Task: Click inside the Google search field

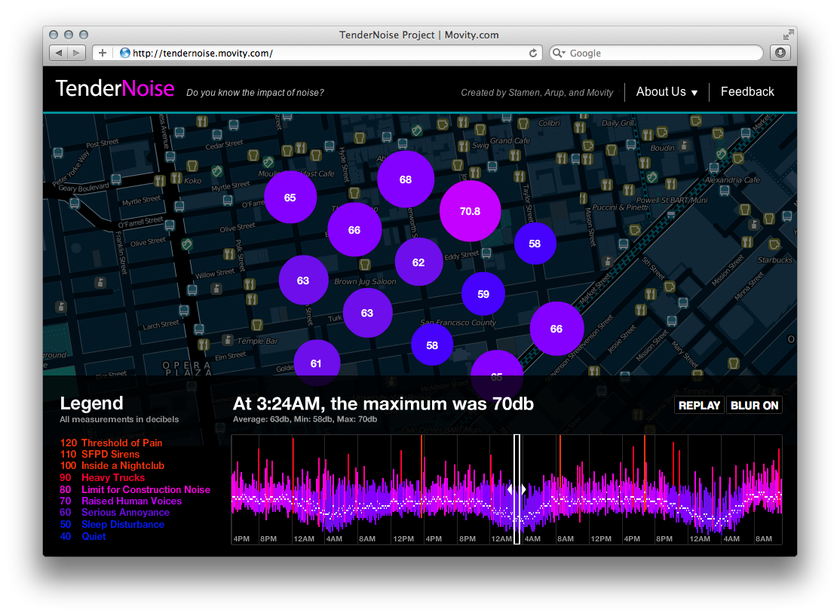Action: (660, 53)
